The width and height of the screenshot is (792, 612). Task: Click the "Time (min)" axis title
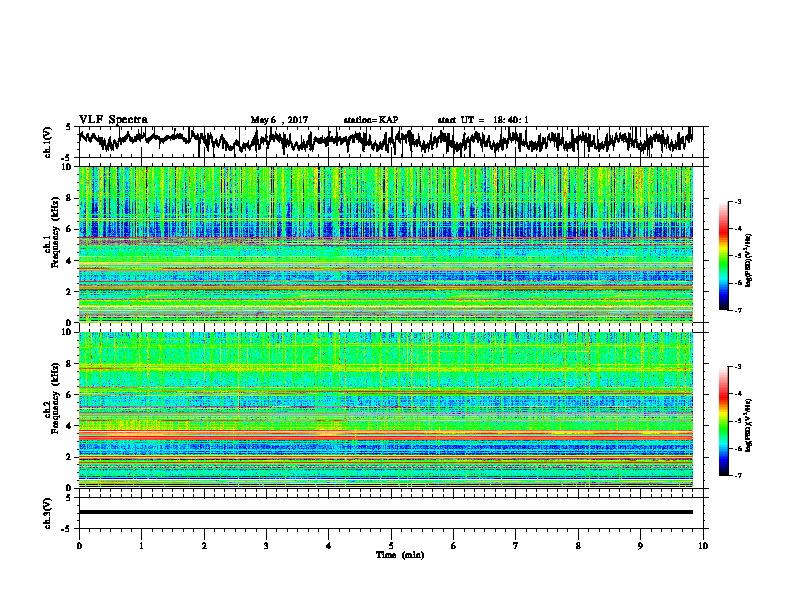tap(400, 555)
